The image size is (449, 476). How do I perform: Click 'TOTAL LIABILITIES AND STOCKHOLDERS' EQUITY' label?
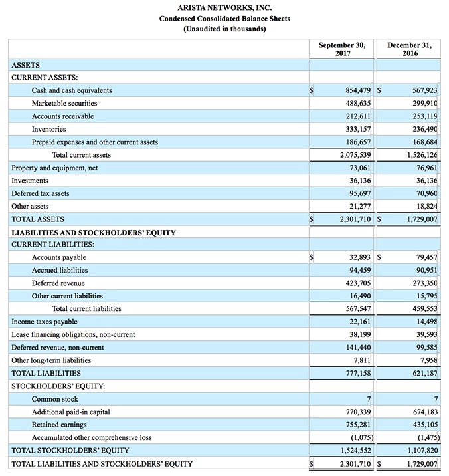[x=102, y=464]
